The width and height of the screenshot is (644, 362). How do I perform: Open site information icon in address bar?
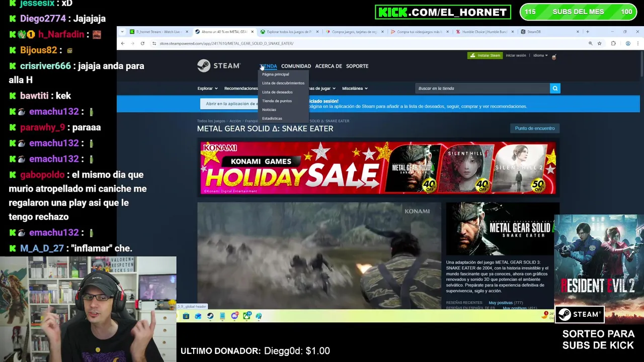[x=154, y=43]
